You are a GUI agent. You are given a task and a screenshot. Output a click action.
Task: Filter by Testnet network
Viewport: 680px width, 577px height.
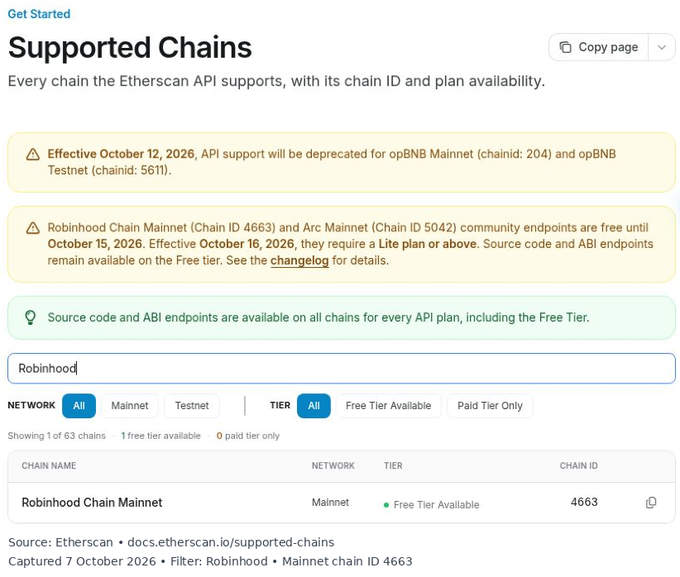click(x=192, y=406)
